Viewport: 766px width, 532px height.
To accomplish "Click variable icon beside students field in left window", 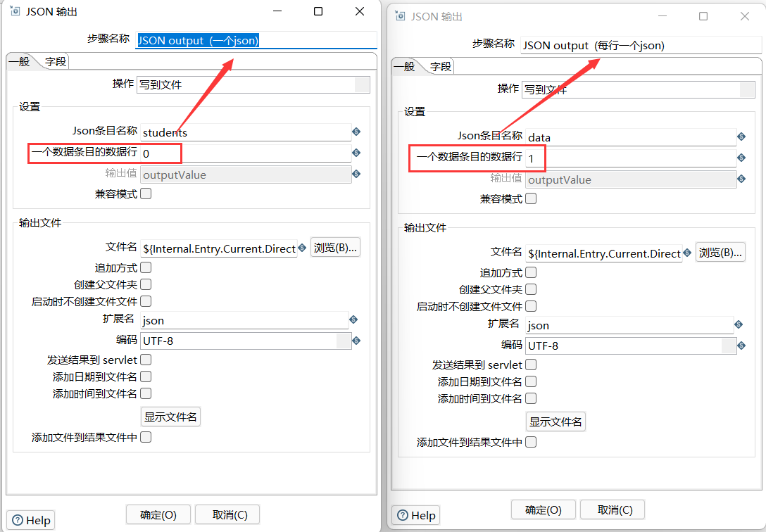I will point(356,132).
